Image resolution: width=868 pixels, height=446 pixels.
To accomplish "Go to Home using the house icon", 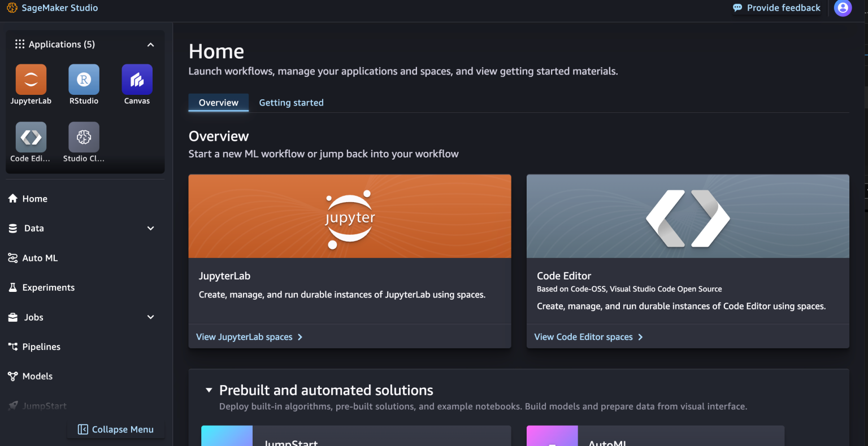I will [x=34, y=198].
